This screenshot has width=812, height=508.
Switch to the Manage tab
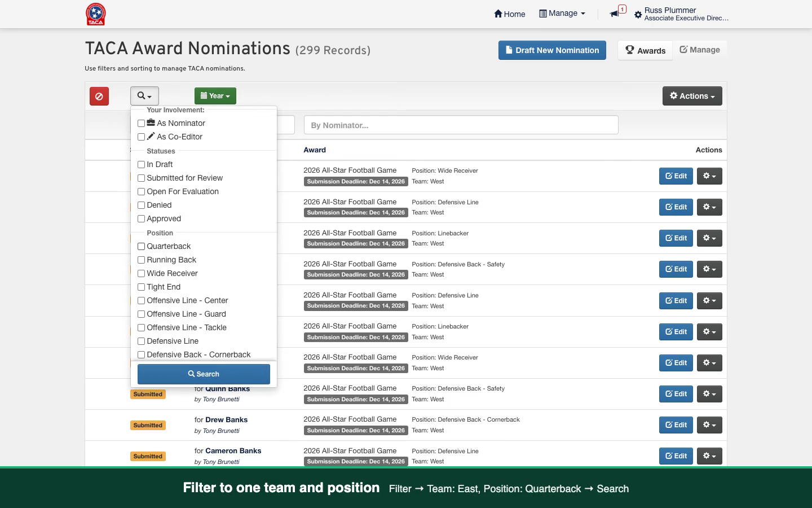tap(700, 50)
